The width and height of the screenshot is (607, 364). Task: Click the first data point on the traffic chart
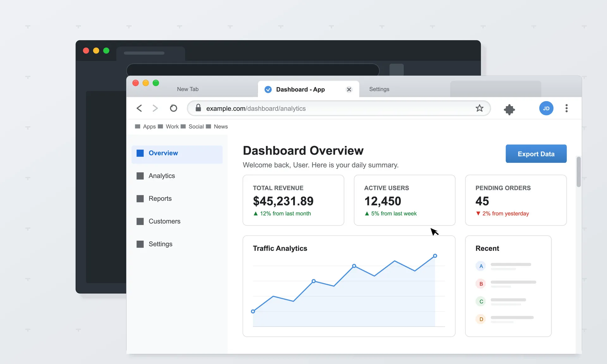pyautogui.click(x=253, y=312)
